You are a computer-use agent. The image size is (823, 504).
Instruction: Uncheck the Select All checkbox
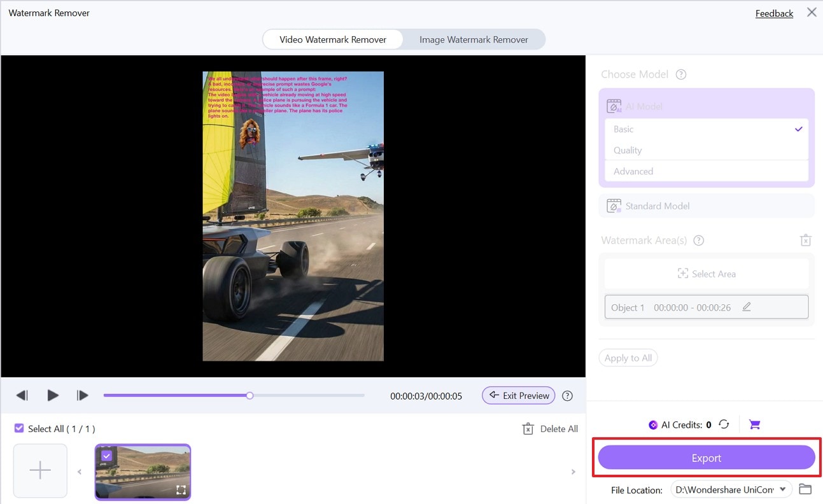coord(18,428)
